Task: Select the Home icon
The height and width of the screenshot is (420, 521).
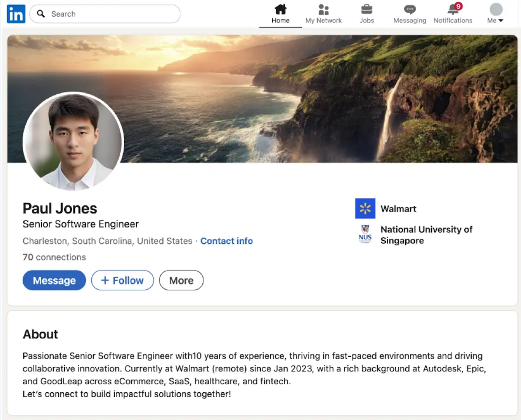Action: coord(280,9)
